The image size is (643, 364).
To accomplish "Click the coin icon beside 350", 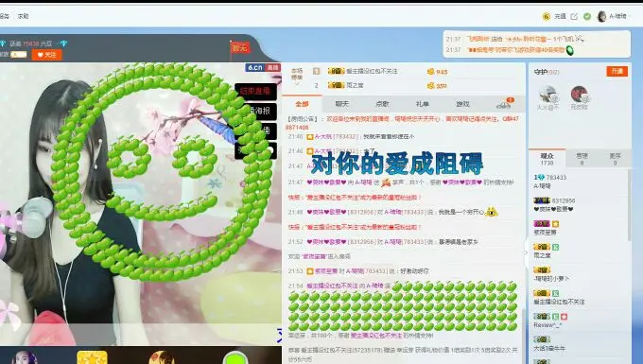I will coord(430,86).
